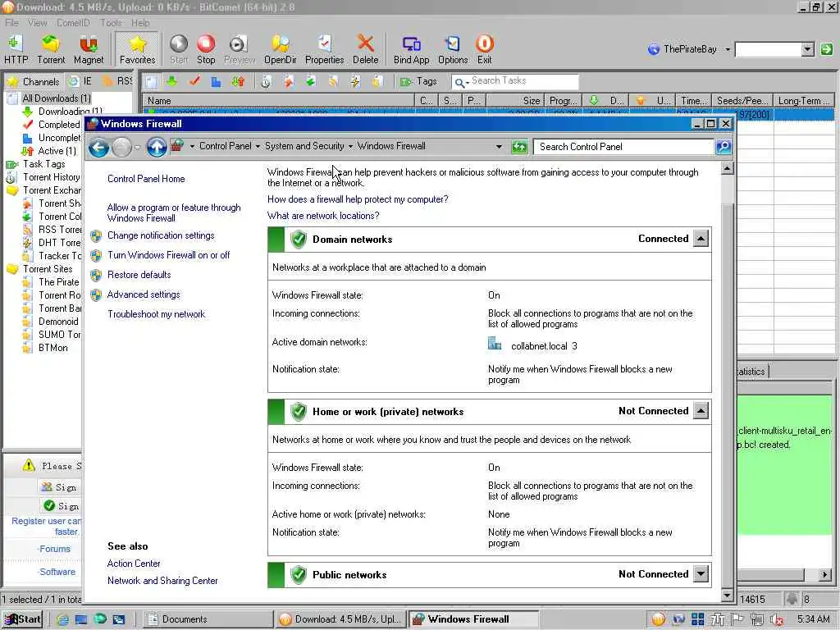Screen dimensions: 840x630
Task: Click the Start button on the taskbar
Action: pos(21,619)
